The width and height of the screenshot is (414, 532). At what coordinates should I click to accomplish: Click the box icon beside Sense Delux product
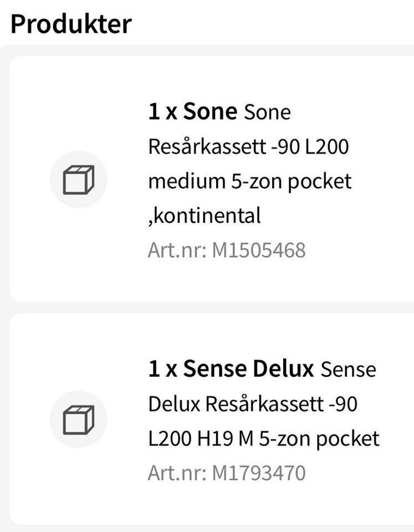pyautogui.click(x=78, y=420)
